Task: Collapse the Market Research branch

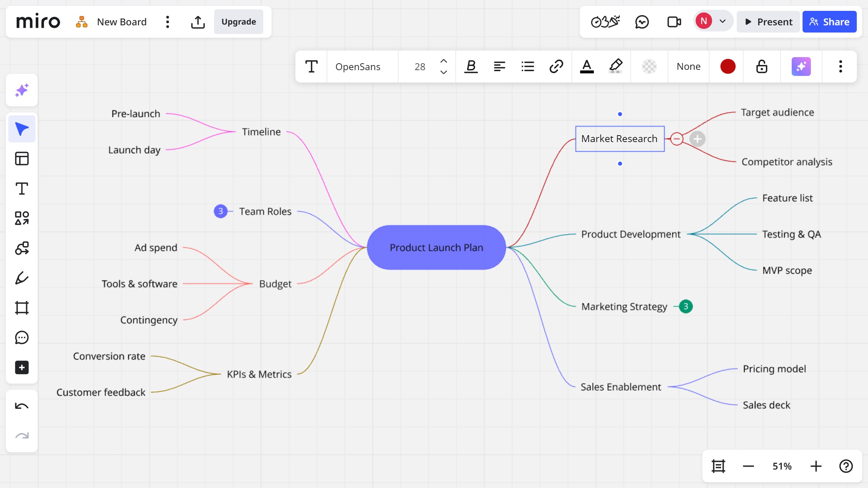Action: pos(677,139)
